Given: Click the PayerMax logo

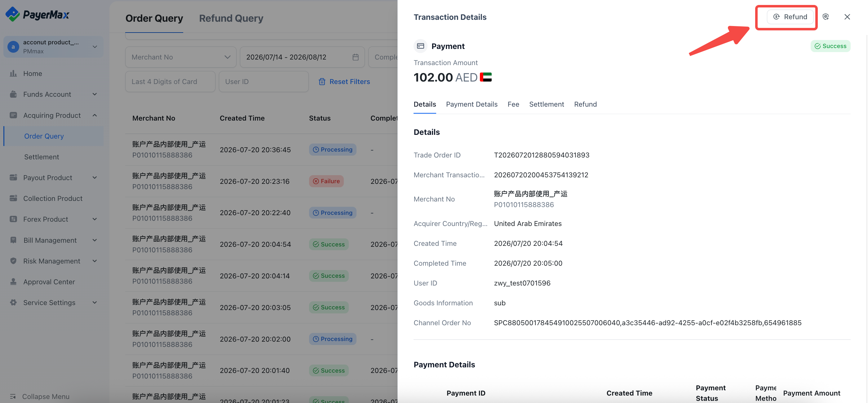Looking at the screenshot, I should point(37,14).
